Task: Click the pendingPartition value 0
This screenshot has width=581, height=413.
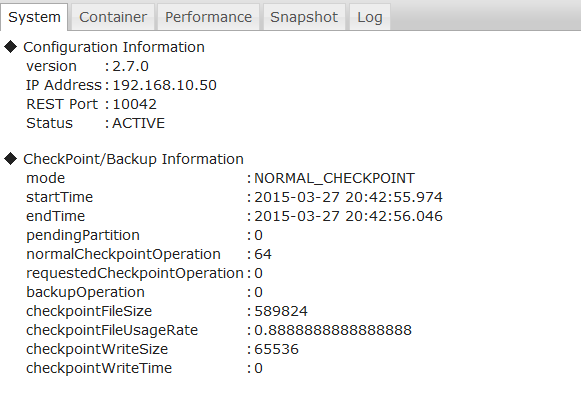Action: pos(258,235)
